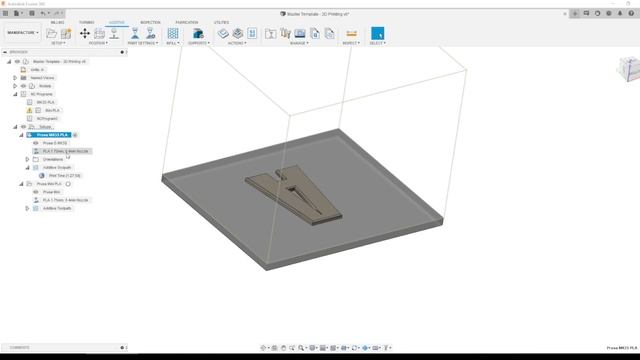This screenshot has width=640, height=360.
Task: Select the Mini PLA program with the warning icon
Action: (52, 111)
